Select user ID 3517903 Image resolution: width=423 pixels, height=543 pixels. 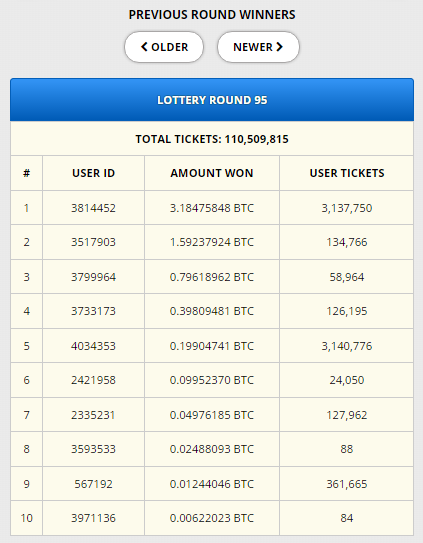94,242
